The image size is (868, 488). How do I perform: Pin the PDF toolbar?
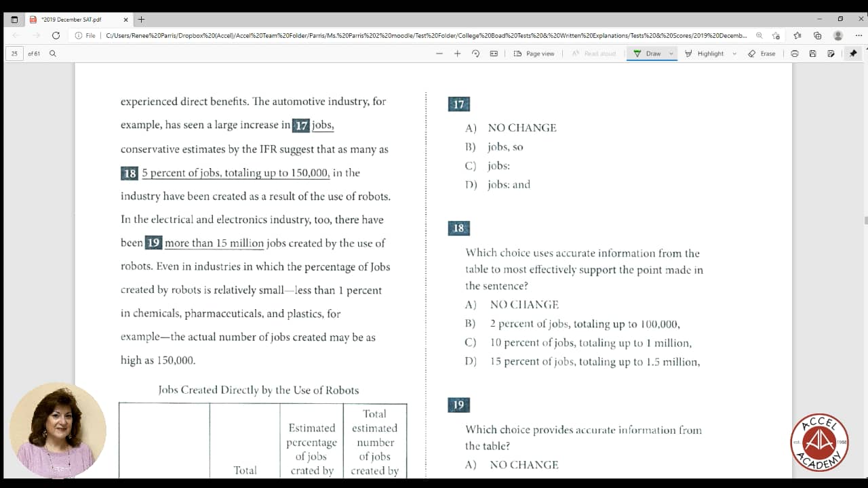[x=853, y=54]
